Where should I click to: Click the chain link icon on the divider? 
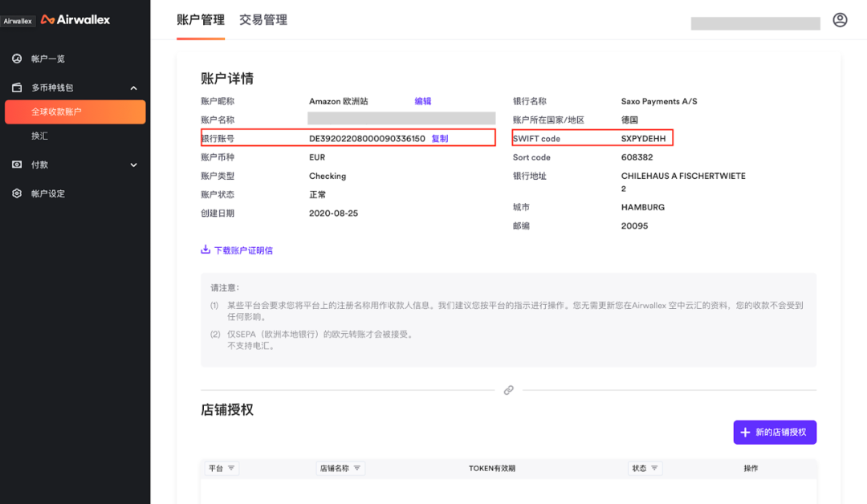click(x=509, y=390)
